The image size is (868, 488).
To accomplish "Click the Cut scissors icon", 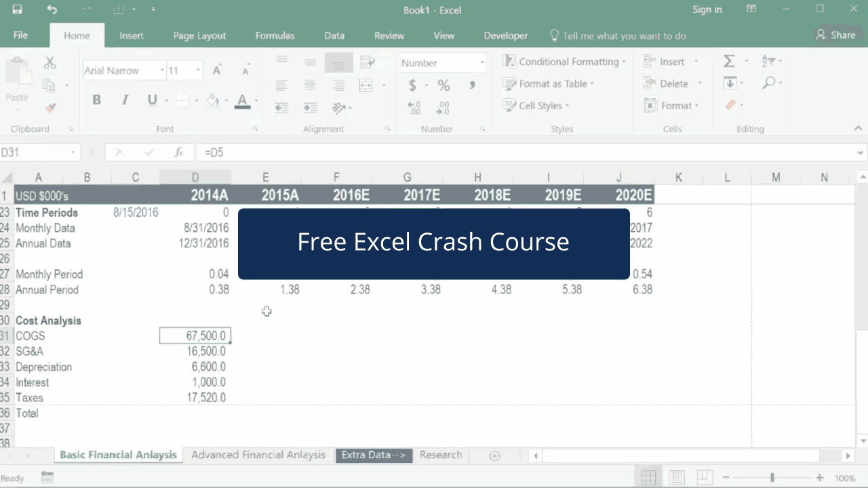I will click(x=50, y=62).
